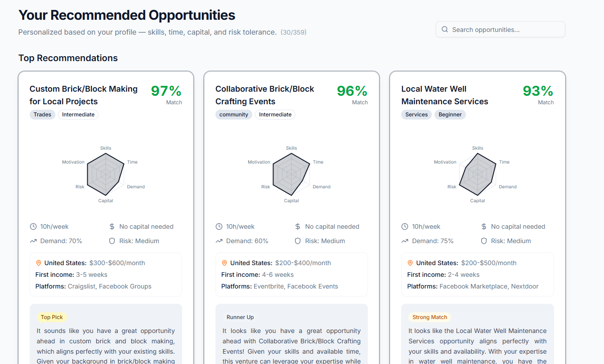Click the Strong Match badge
This screenshot has width=604, height=364.
(x=430, y=317)
